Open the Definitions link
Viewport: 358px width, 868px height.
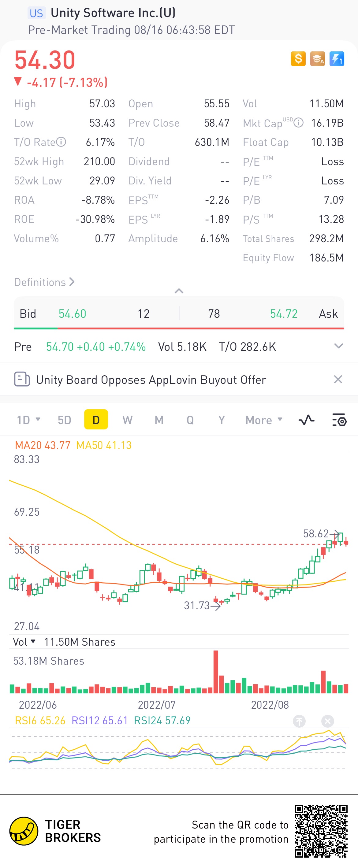pos(44,282)
